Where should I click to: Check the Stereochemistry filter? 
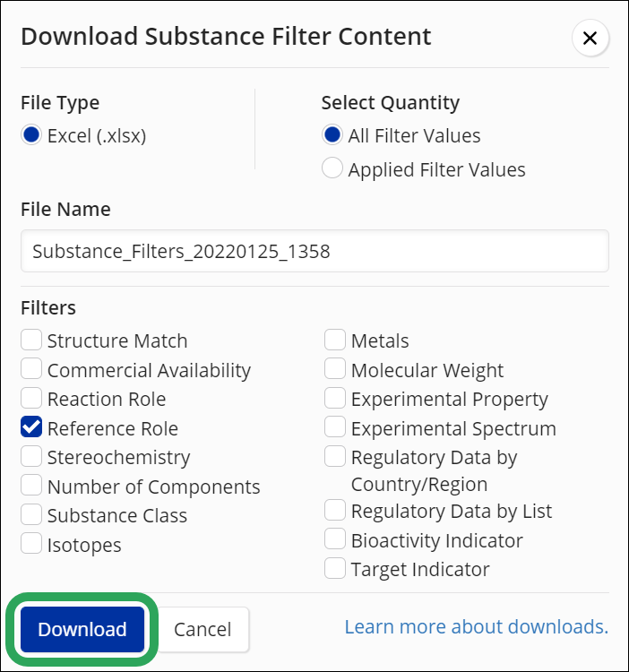31,456
